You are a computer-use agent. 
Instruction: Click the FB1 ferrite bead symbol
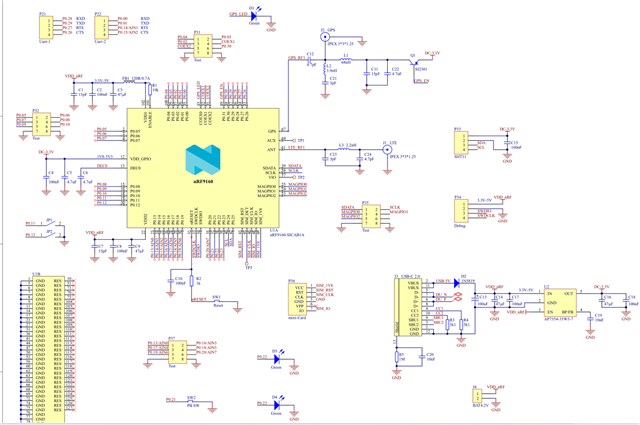(127, 80)
